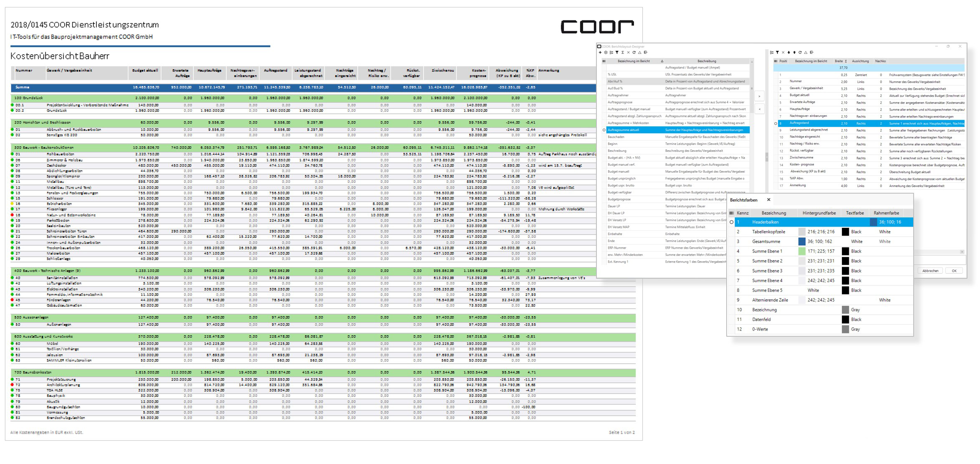Image resolution: width=980 pixels, height=464 pixels.
Task: Open grid menu icon of the Positi table
Action: click(775, 61)
